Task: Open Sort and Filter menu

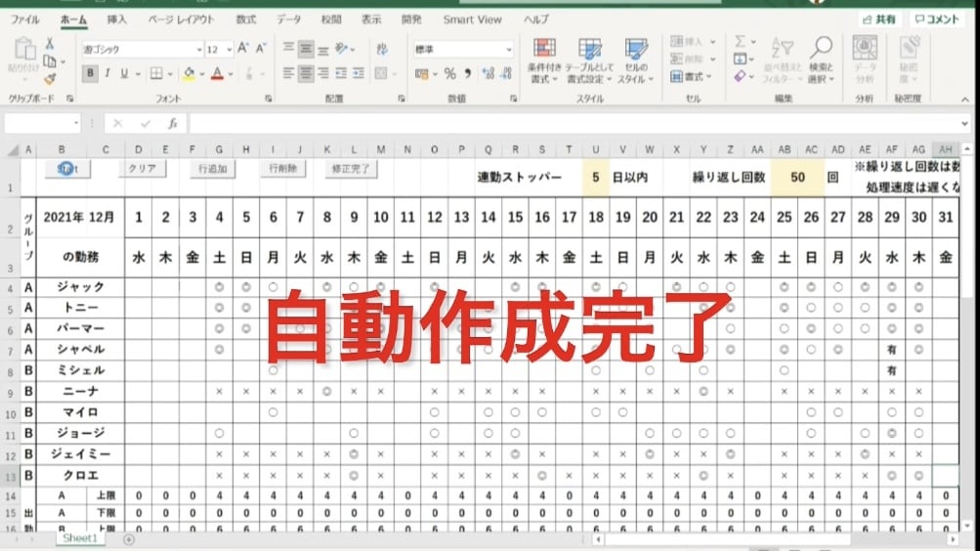Action: pyautogui.click(x=782, y=61)
